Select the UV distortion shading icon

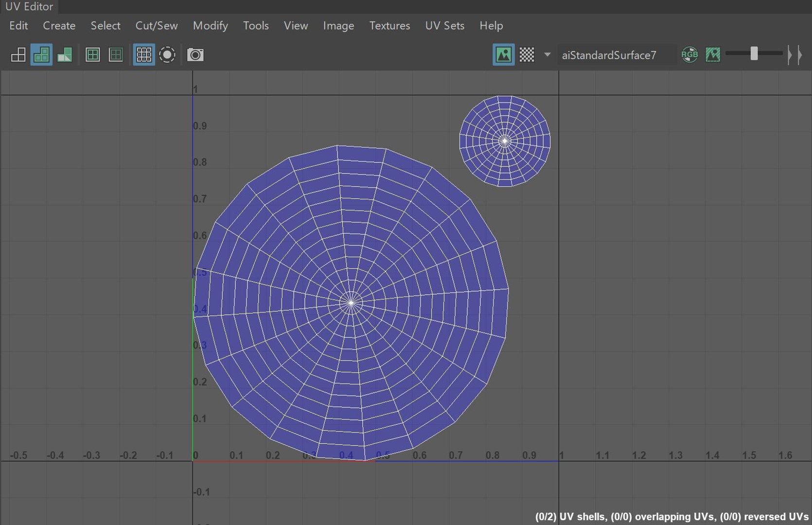(x=65, y=55)
